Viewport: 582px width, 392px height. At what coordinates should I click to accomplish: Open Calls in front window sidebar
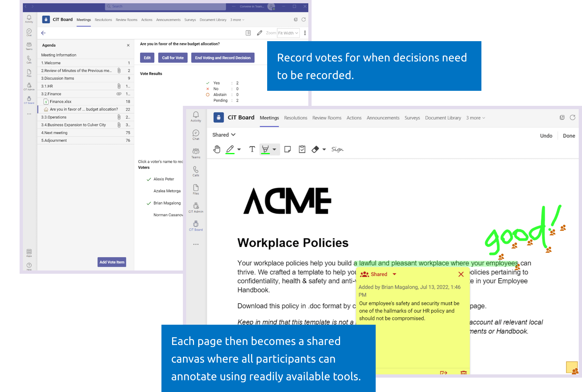point(196,171)
